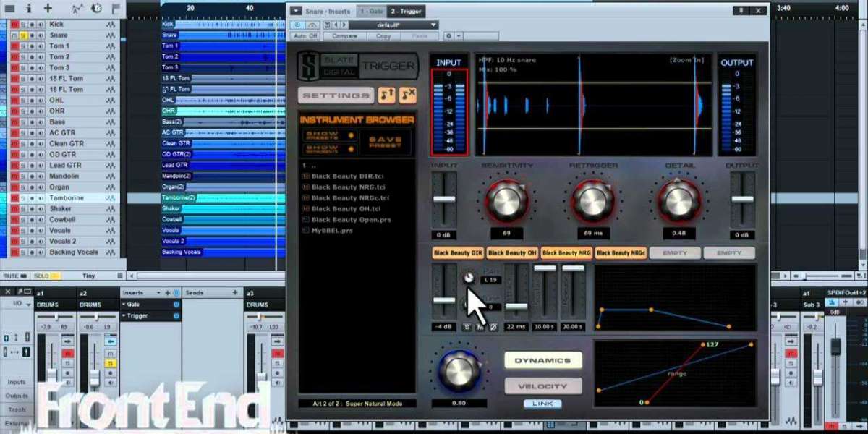This screenshot has height=434, width=868.
Task: Open the track list icon in top toolbar
Action: [x=10, y=9]
